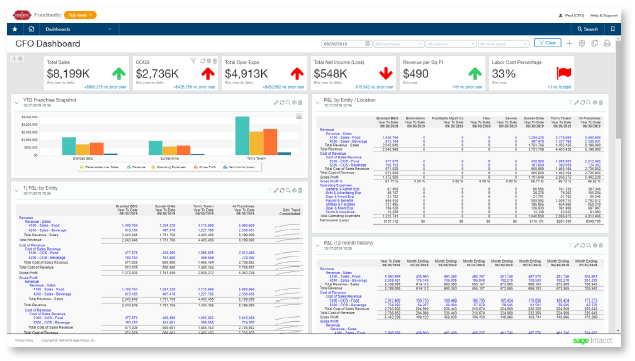This screenshot has width=635, height=361.
Task: Edit the P&L by Entity / Location component
Action: (x=577, y=103)
